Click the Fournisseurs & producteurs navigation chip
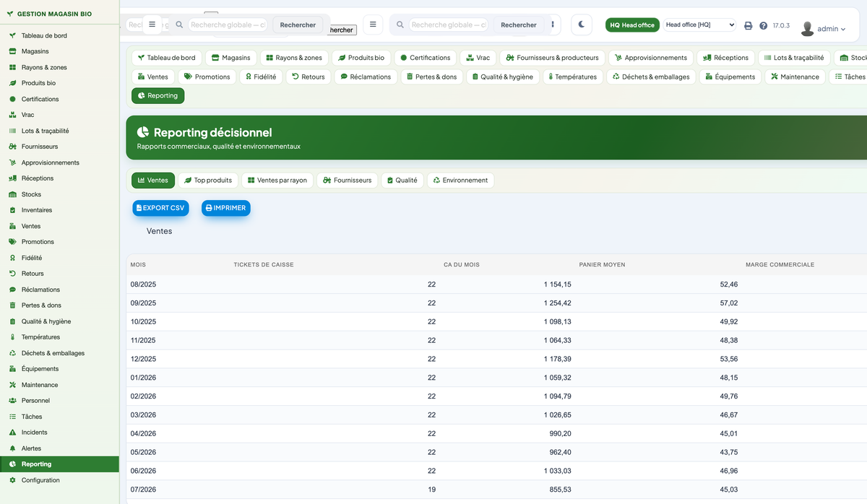867x504 pixels. (553, 58)
